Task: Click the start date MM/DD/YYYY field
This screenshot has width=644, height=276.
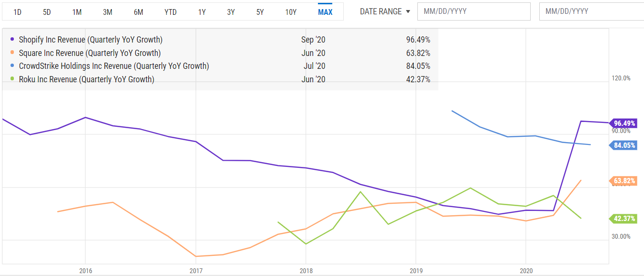Action: [474, 11]
